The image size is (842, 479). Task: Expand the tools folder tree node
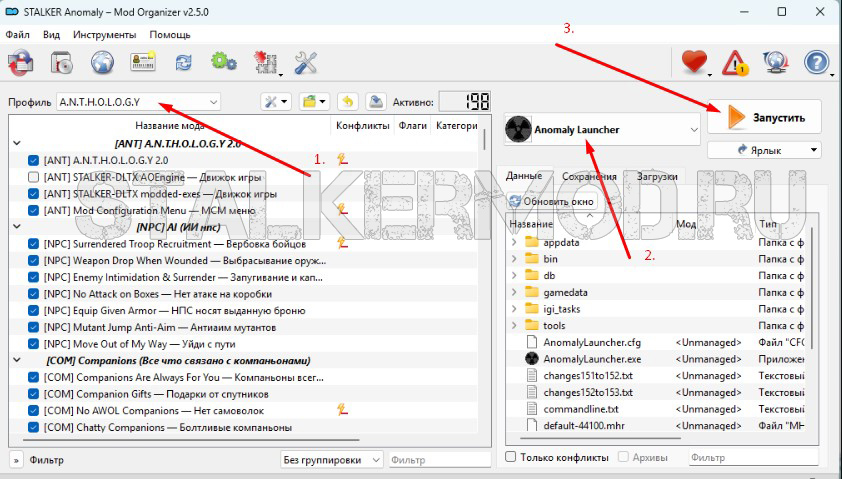[x=514, y=325]
